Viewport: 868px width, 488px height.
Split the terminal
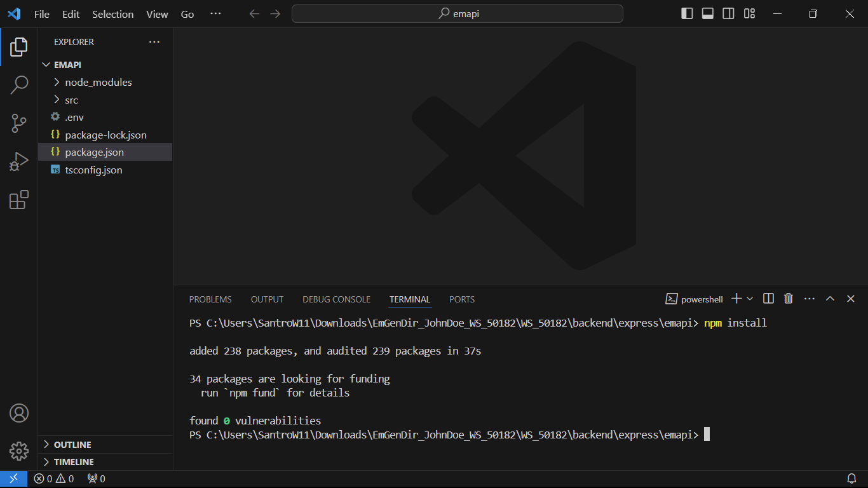pos(768,299)
